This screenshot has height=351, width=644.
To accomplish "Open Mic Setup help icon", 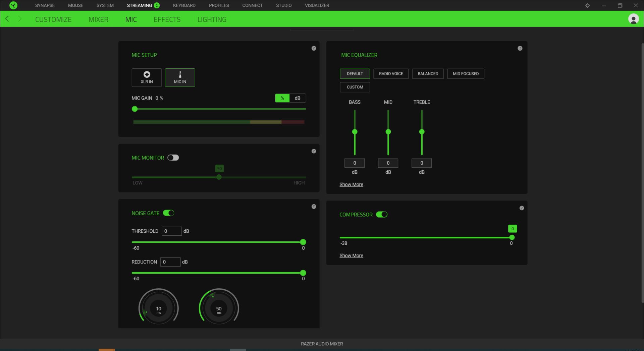I will click(x=314, y=48).
